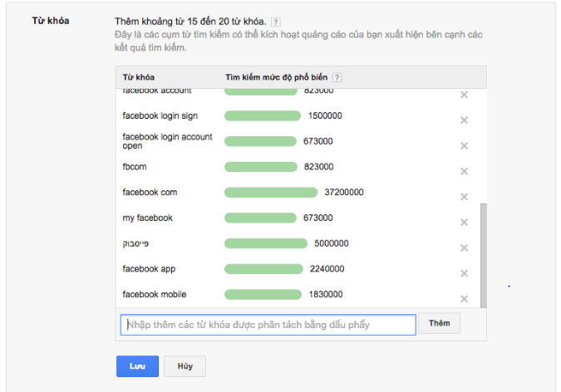
Task: Save keywords with the 'Lưu' button
Action: pos(137,366)
